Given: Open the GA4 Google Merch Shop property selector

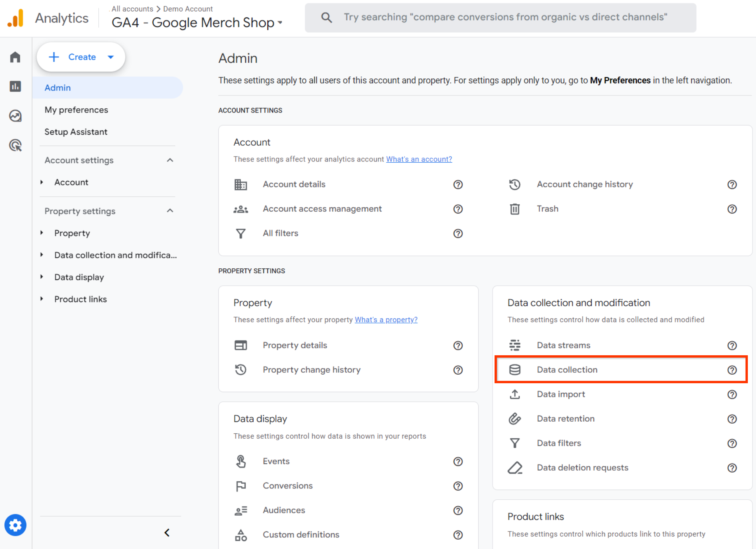Looking at the screenshot, I should point(197,23).
